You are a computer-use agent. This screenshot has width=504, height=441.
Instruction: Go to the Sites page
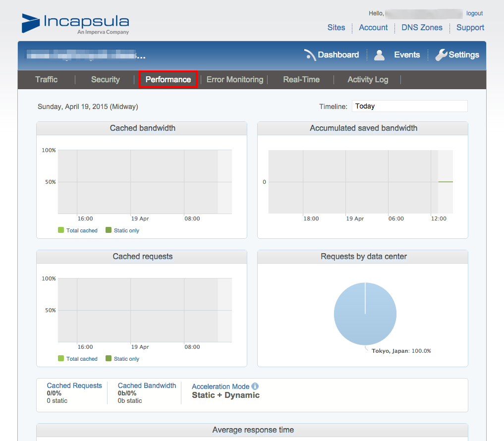pyautogui.click(x=336, y=28)
